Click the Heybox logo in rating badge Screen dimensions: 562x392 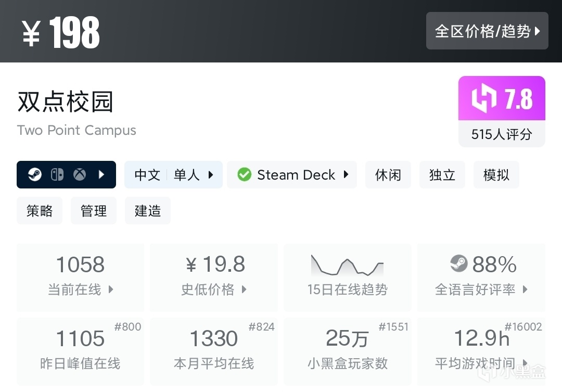484,99
